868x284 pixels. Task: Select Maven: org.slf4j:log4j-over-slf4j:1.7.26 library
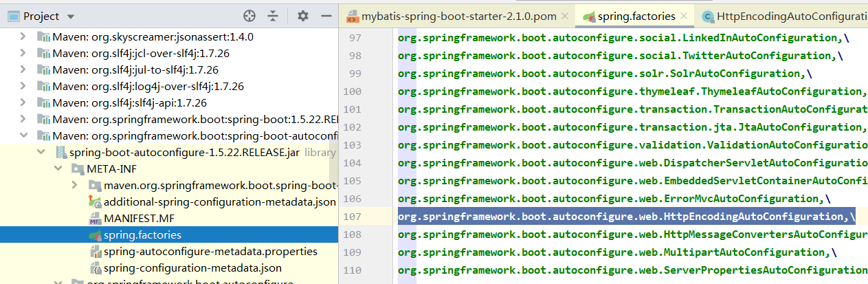pos(148,87)
